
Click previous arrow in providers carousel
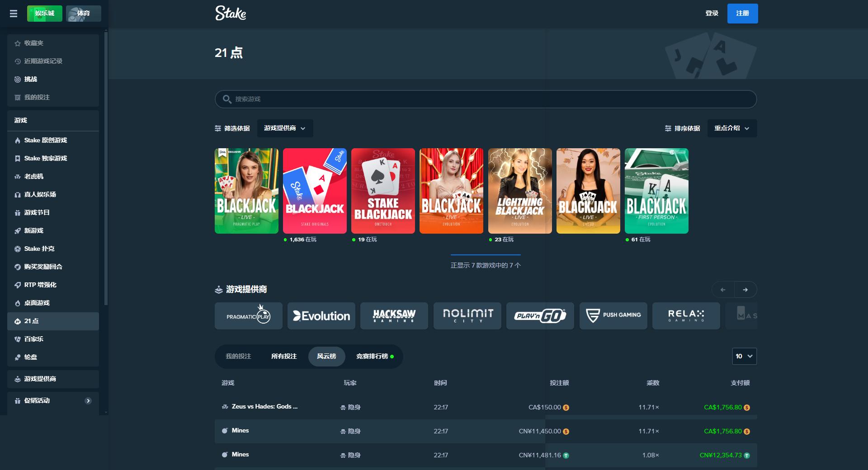pos(723,290)
